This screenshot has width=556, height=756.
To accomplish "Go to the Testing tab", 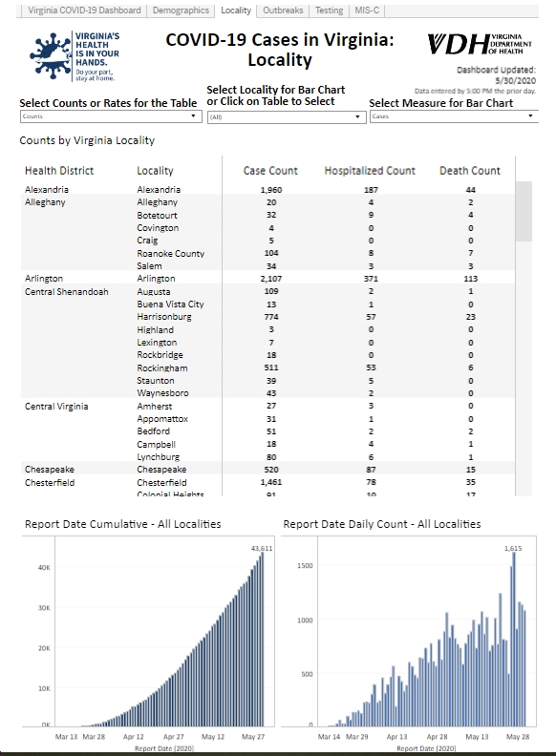I will point(330,10).
